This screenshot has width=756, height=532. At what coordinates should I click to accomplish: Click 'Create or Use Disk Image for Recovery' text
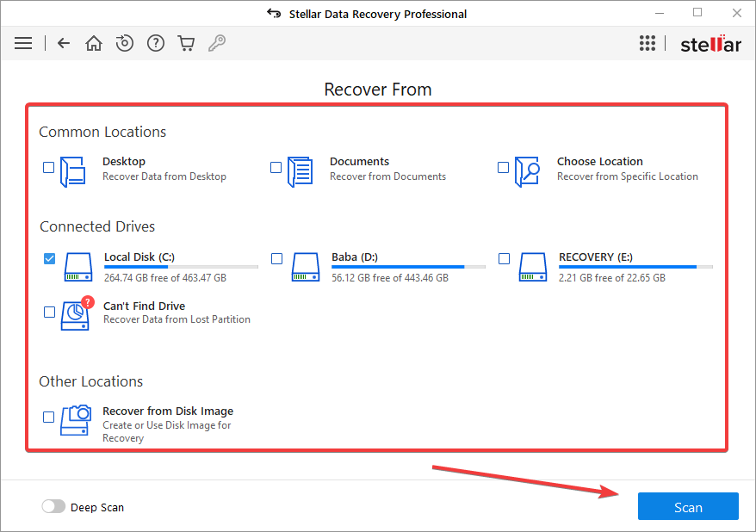pyautogui.click(x=167, y=432)
